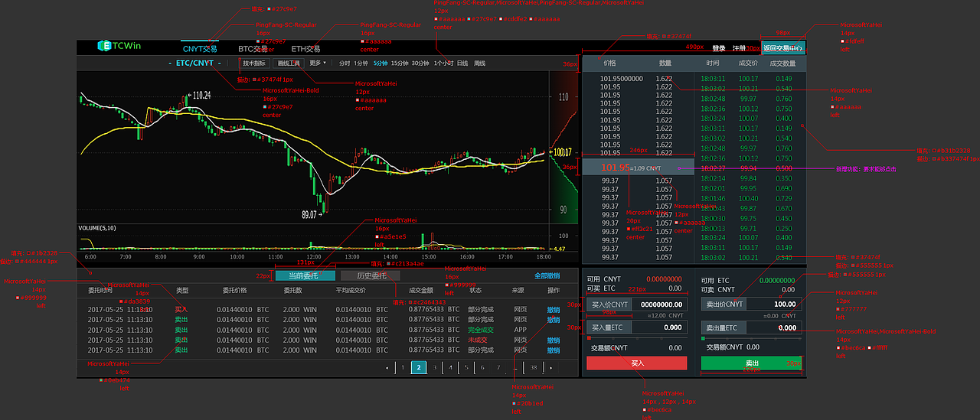
Task: Select the 周线 chart interval
Action: click(x=480, y=63)
